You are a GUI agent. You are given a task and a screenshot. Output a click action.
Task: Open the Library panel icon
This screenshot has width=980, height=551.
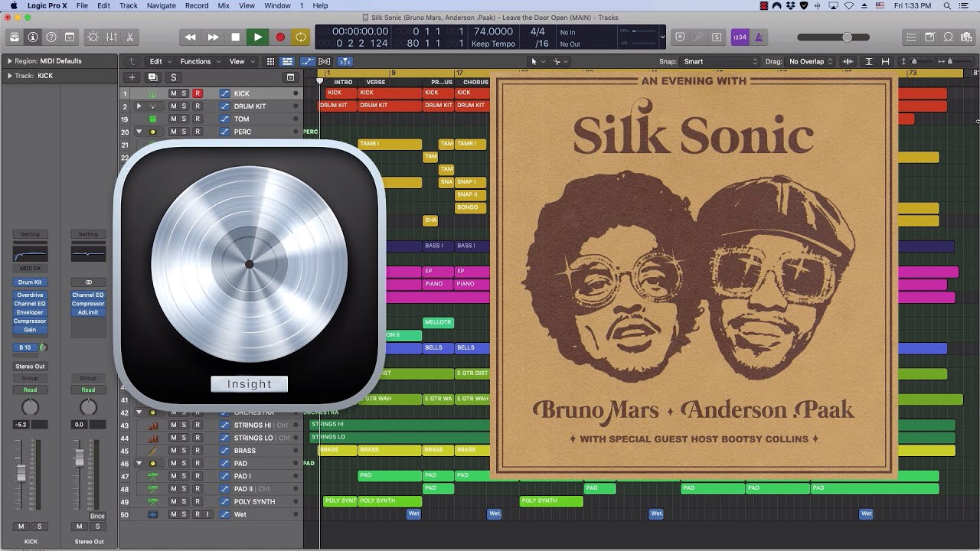tap(15, 37)
